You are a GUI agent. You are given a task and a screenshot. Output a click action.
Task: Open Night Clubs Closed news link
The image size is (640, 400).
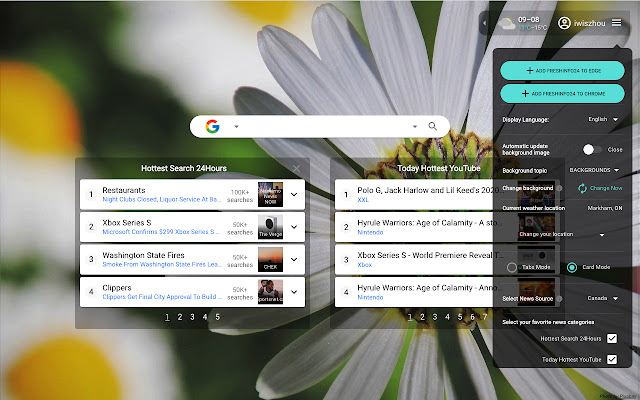(162, 200)
